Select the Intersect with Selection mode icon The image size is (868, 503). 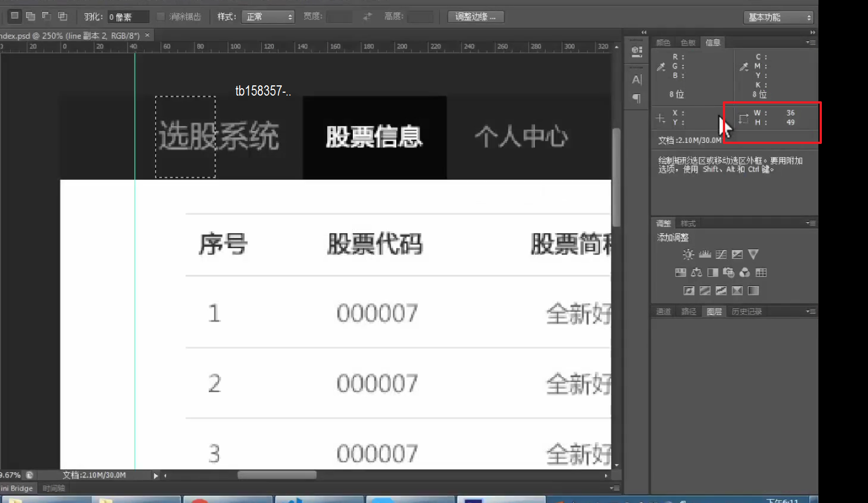63,16
